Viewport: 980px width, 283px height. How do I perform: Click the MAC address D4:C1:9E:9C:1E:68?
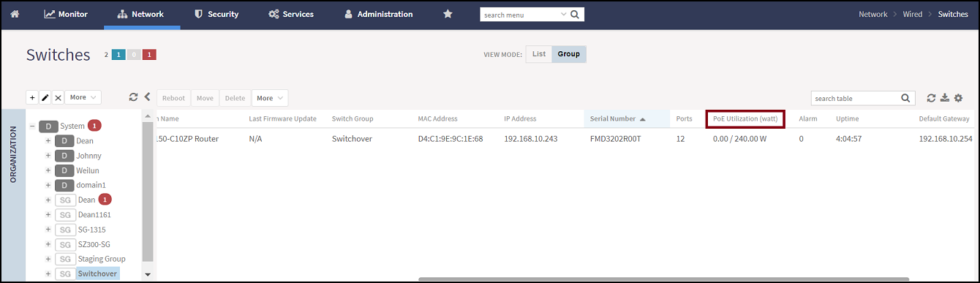click(x=451, y=138)
